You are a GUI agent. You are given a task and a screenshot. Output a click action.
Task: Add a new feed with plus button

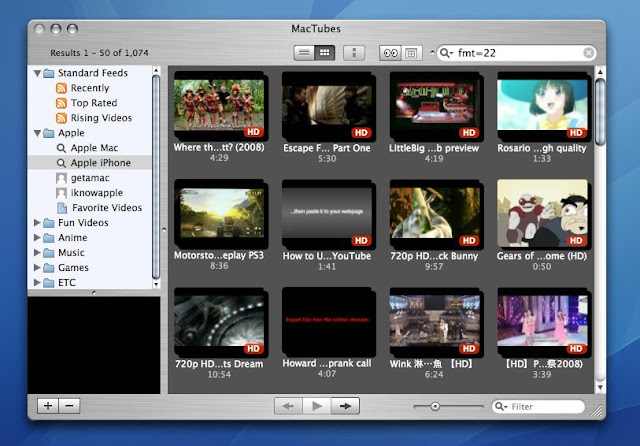tap(48, 406)
